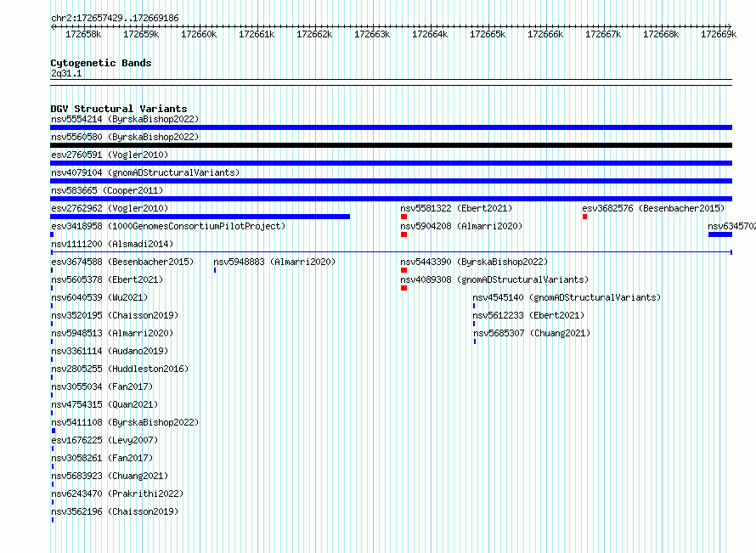Click the nsv4754315 (Quan2021) label
Viewport: 756px width, 553px height.
104,404
